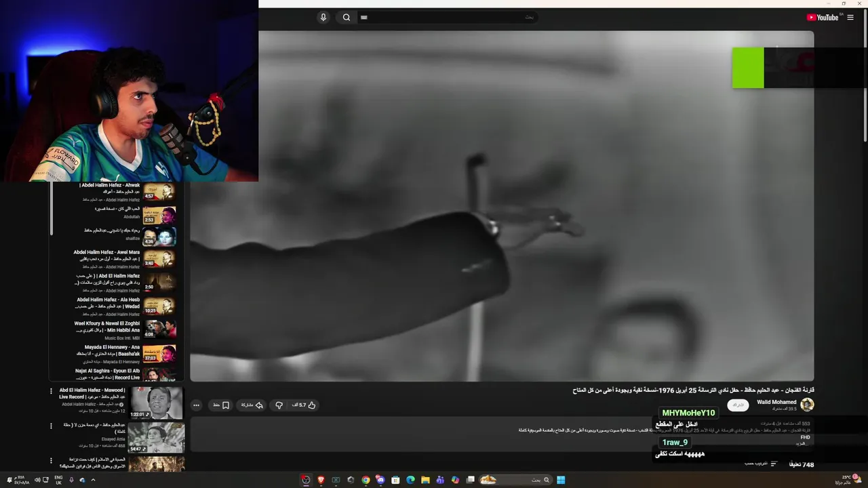The width and height of the screenshot is (868, 488).
Task: Open OBS Studio from taskbar
Action: [x=306, y=480]
